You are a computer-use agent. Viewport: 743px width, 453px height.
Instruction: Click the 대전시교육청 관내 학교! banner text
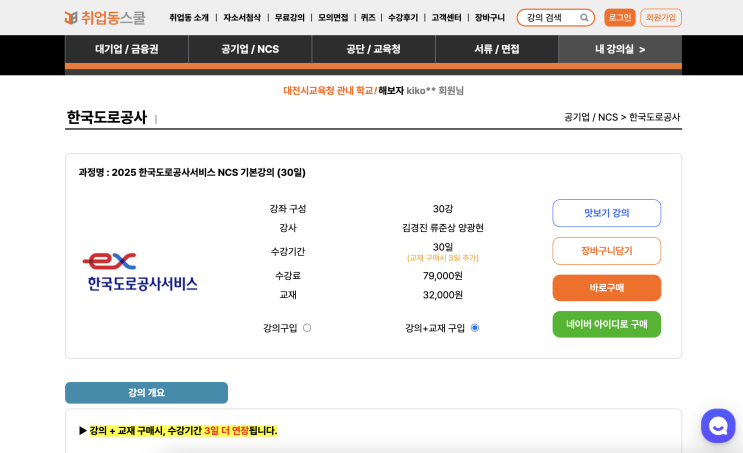[x=330, y=91]
